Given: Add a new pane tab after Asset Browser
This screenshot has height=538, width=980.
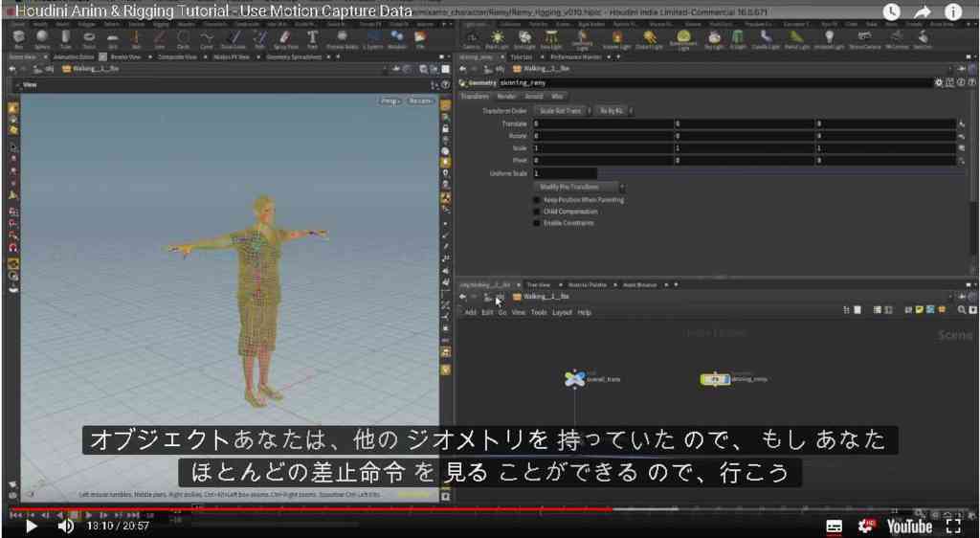Looking at the screenshot, I should (675, 285).
